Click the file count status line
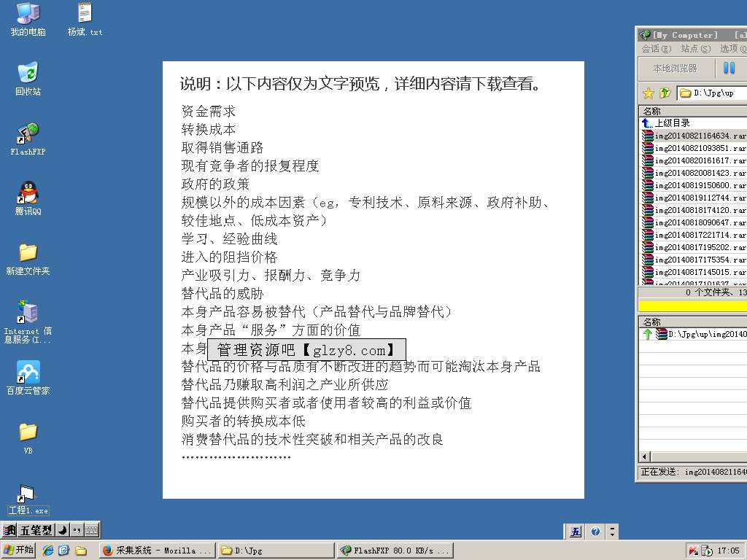747x560 pixels. pos(693,292)
